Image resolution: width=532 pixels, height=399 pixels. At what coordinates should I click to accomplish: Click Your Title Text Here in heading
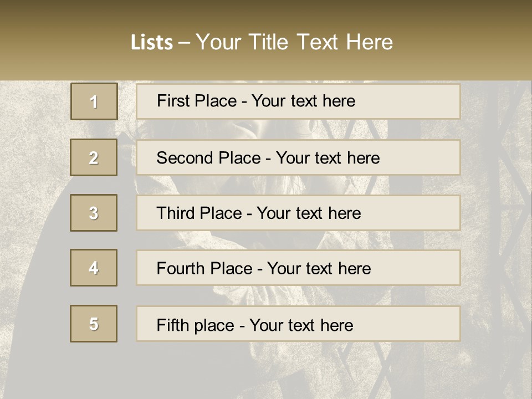294,42
